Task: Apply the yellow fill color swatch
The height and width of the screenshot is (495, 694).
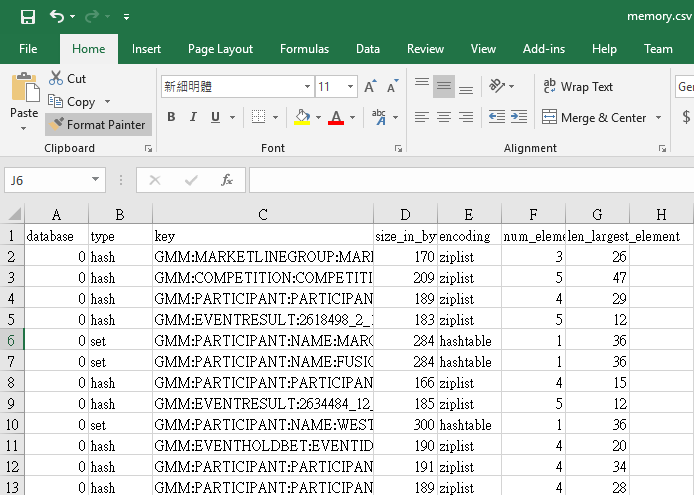Action: [302, 118]
